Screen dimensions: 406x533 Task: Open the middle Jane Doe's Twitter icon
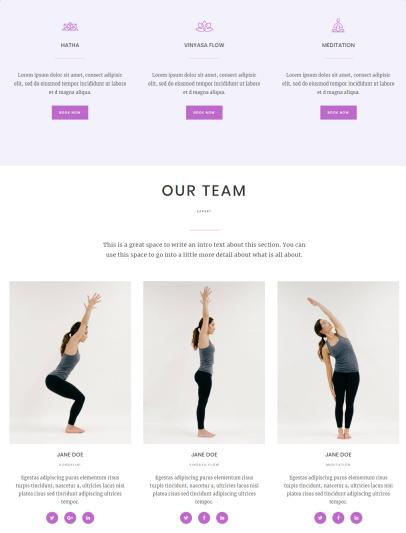click(186, 518)
